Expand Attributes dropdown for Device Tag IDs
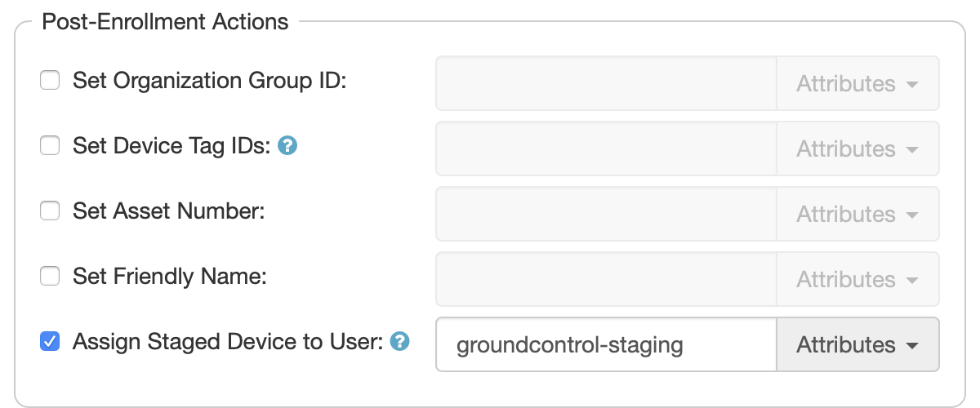Image resolution: width=980 pixels, height=408 pixels. point(857,149)
